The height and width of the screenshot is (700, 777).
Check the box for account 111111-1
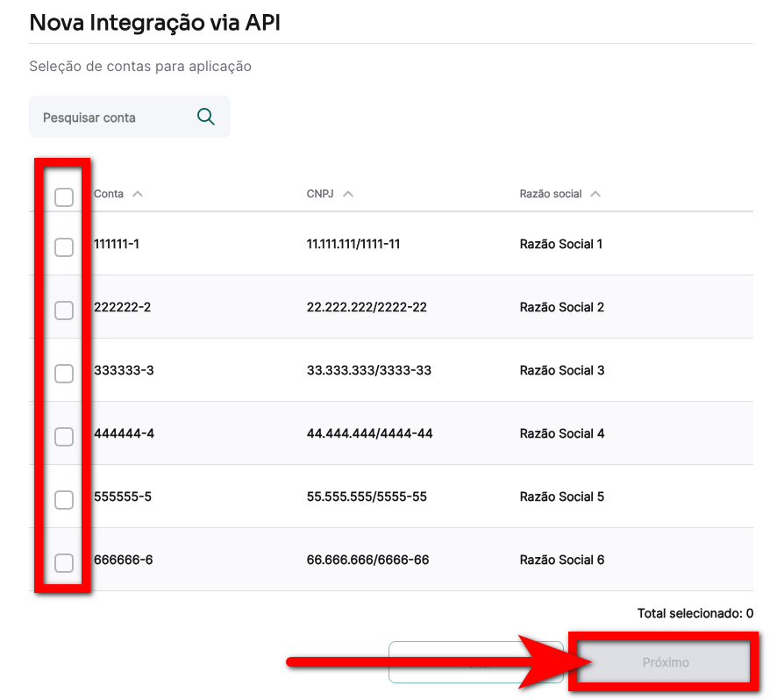point(64,247)
